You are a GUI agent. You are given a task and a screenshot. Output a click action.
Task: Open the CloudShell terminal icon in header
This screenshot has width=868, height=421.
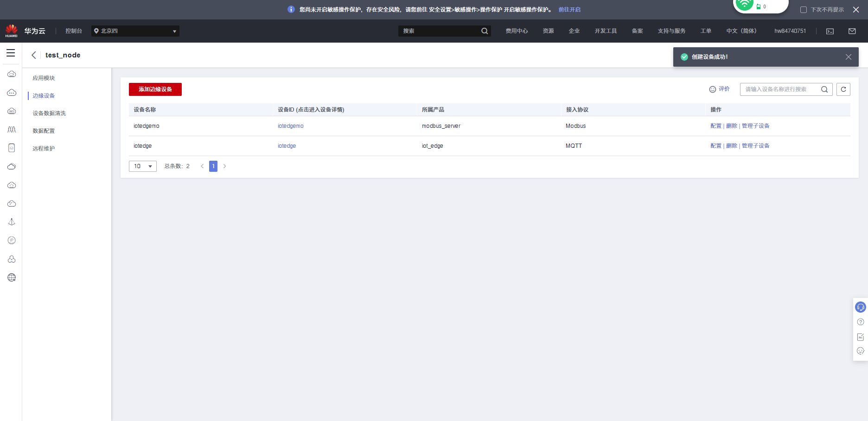(830, 31)
